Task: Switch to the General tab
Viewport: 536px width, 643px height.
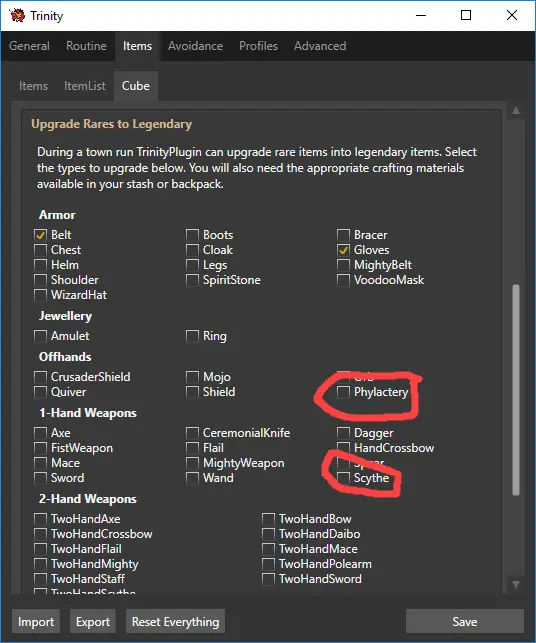Action: [x=30, y=46]
